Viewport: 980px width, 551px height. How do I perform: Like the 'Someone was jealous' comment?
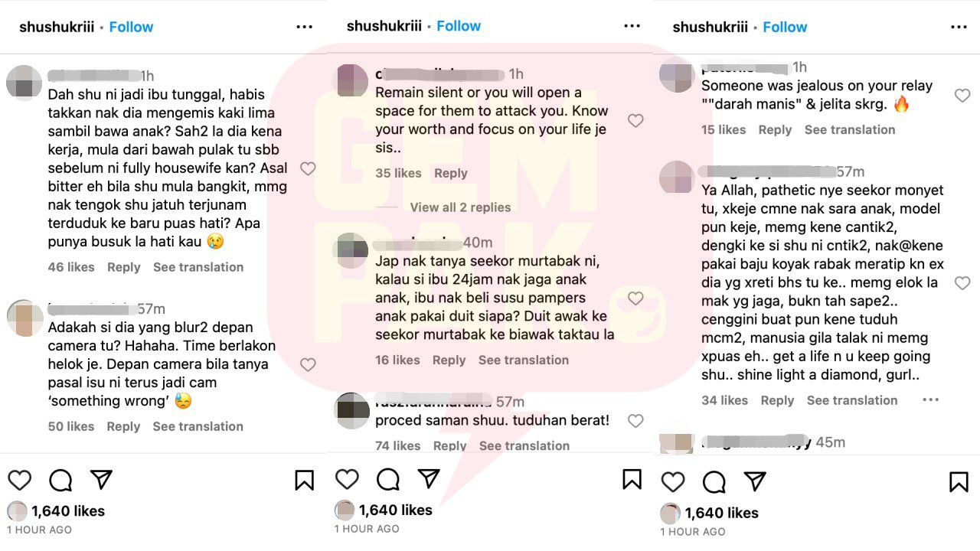tap(962, 96)
